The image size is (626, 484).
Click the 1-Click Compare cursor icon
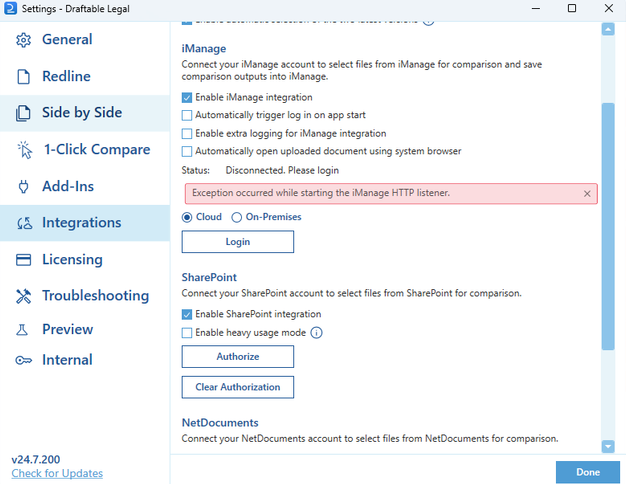click(25, 150)
